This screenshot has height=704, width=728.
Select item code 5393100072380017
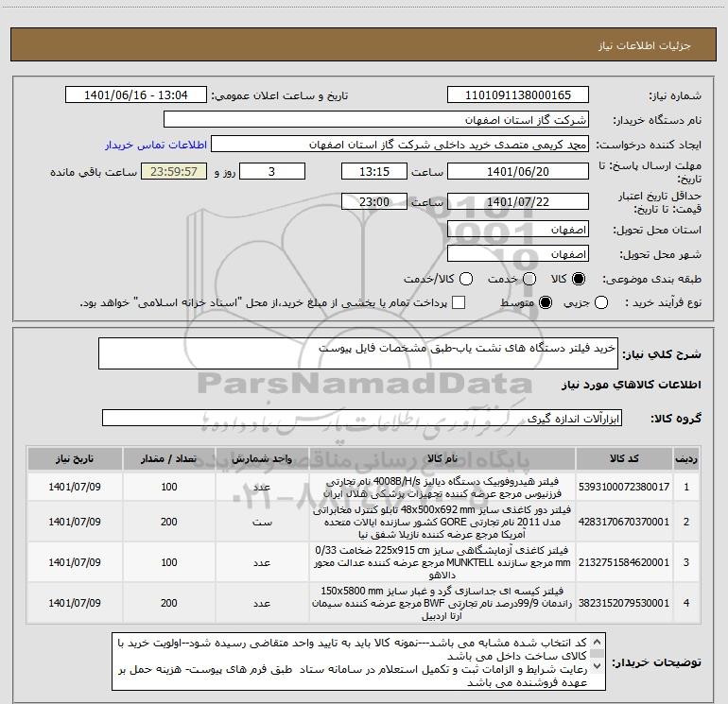pos(624,487)
